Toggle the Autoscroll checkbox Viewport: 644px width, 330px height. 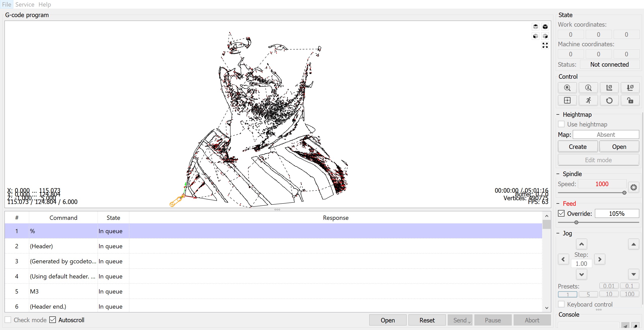click(x=53, y=320)
